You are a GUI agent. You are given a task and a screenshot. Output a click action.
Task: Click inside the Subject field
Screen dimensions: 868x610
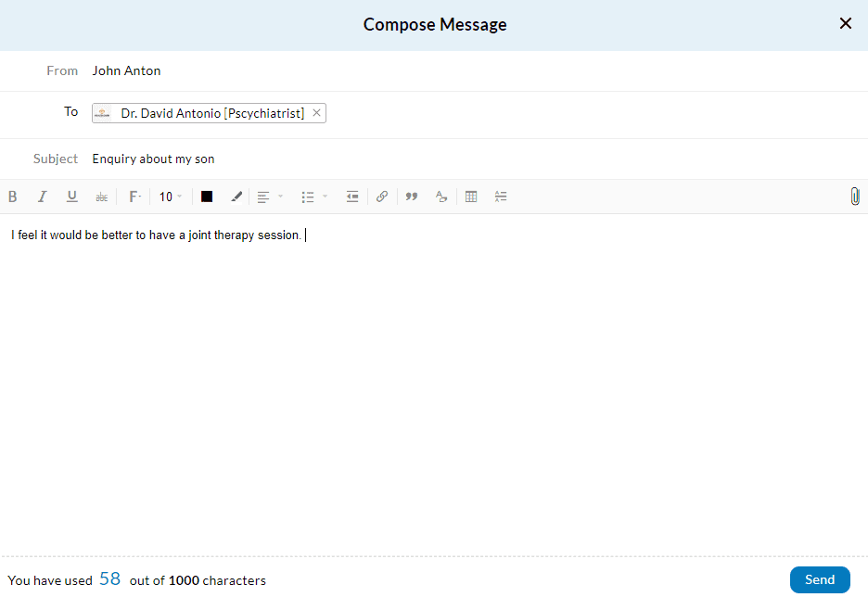[278, 159]
